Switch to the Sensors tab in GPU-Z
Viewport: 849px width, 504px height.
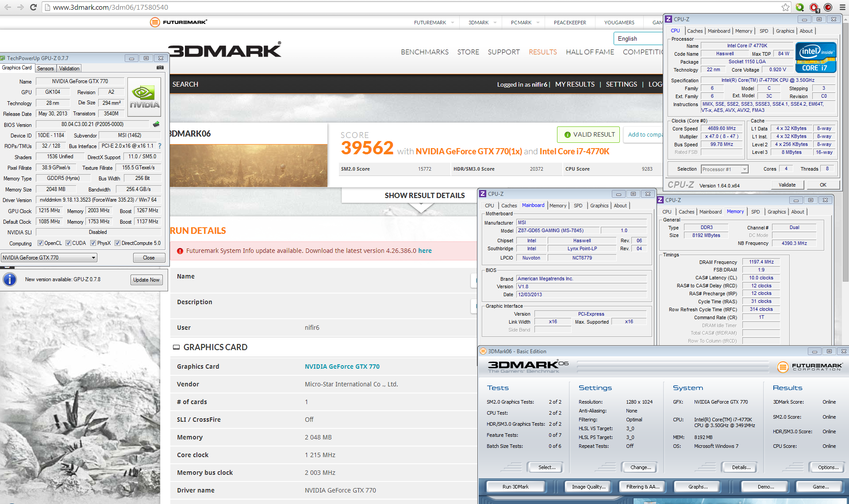point(45,69)
